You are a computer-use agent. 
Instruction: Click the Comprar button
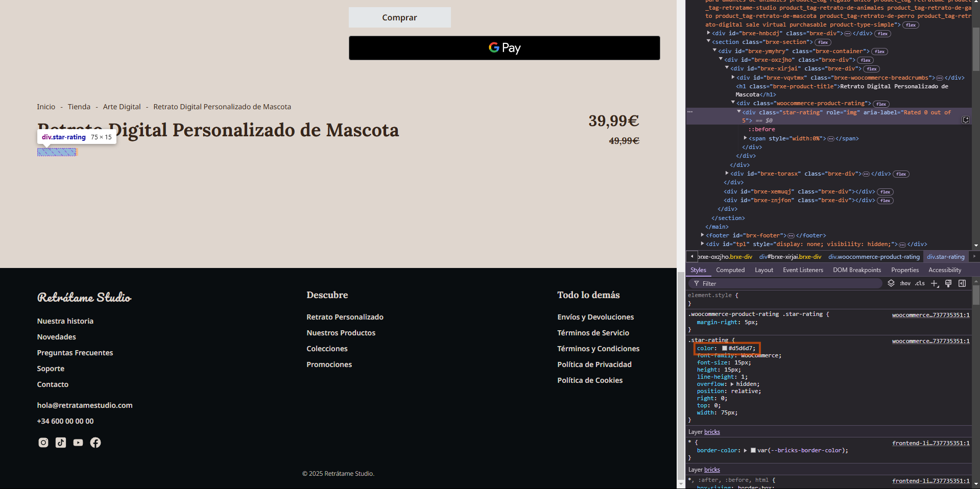tap(399, 17)
